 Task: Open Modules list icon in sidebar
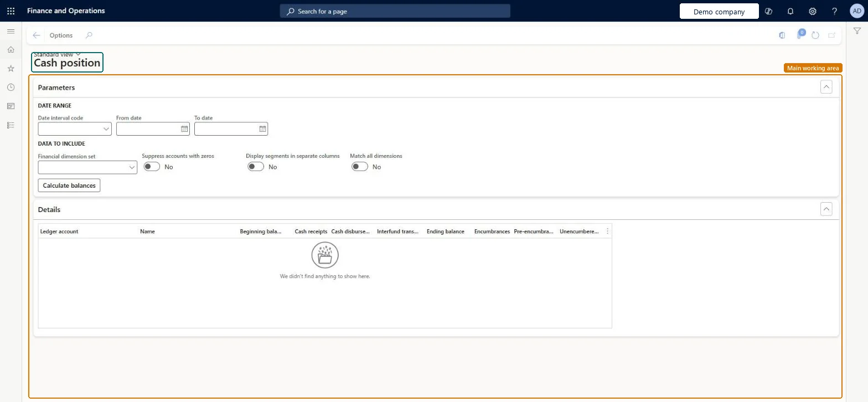[x=11, y=125]
